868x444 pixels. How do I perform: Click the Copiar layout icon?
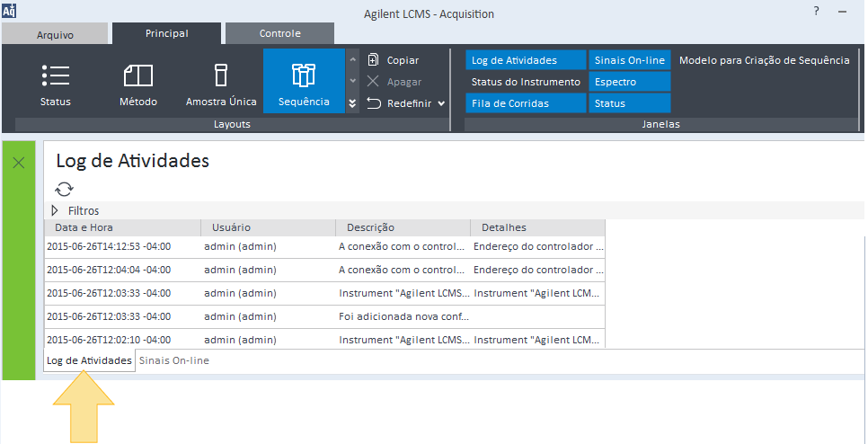pyautogui.click(x=374, y=60)
